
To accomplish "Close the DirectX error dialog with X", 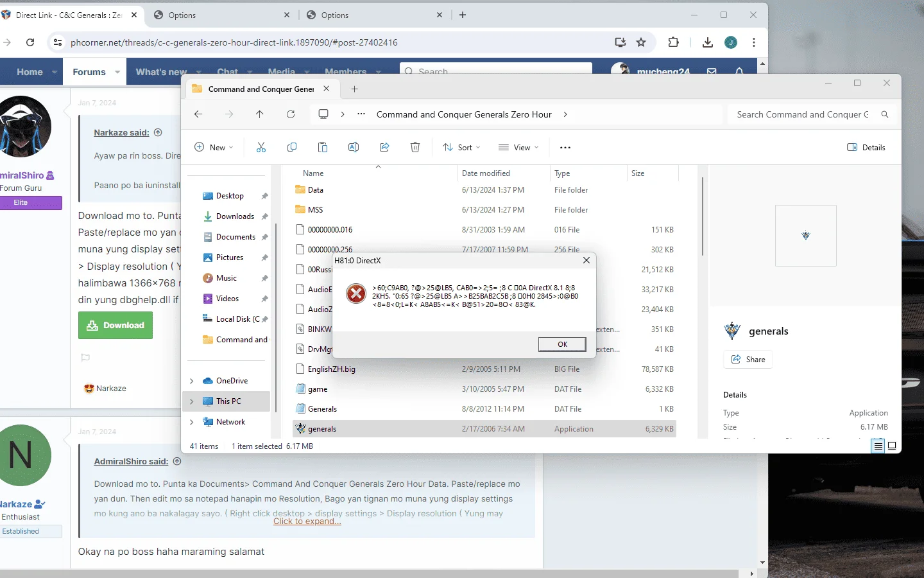I will click(x=586, y=260).
